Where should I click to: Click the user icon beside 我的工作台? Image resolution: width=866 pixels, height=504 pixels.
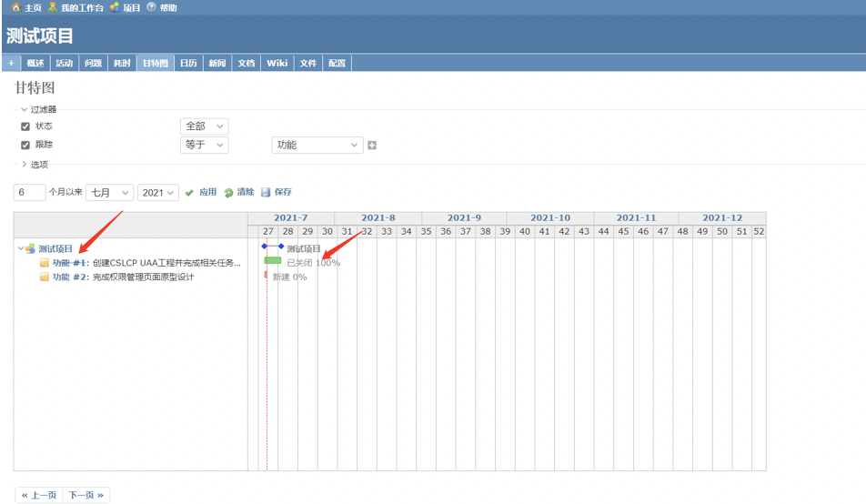point(53,7)
